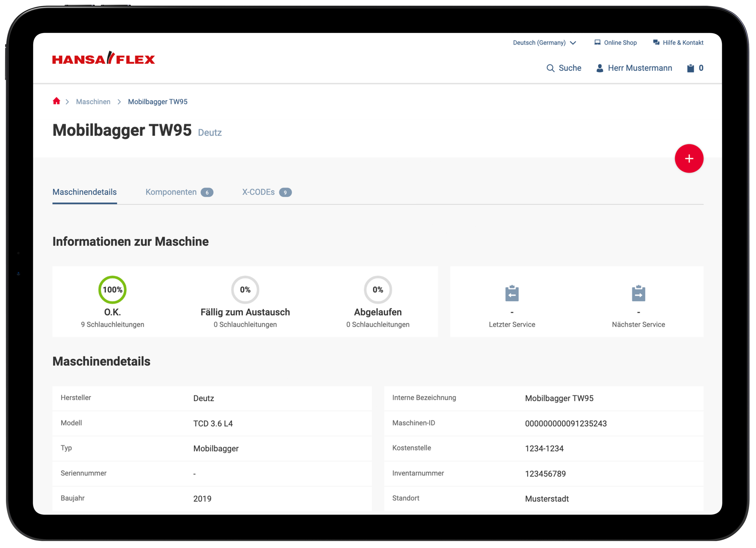The image size is (756, 548).
Task: Click the Fällig zum Austausch 0% ring
Action: click(245, 290)
